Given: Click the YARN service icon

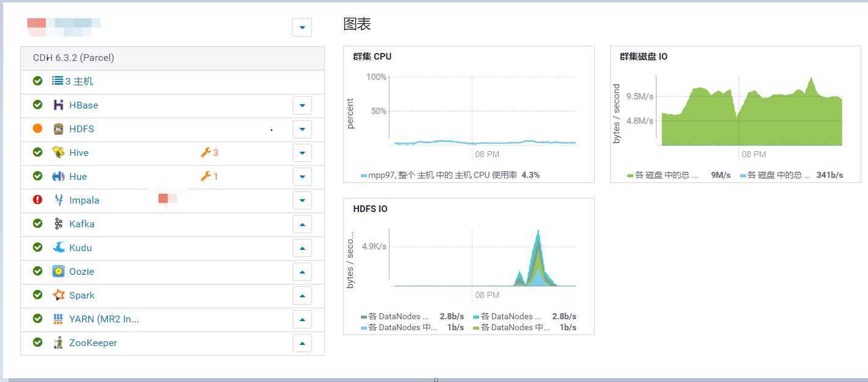Looking at the screenshot, I should (59, 319).
